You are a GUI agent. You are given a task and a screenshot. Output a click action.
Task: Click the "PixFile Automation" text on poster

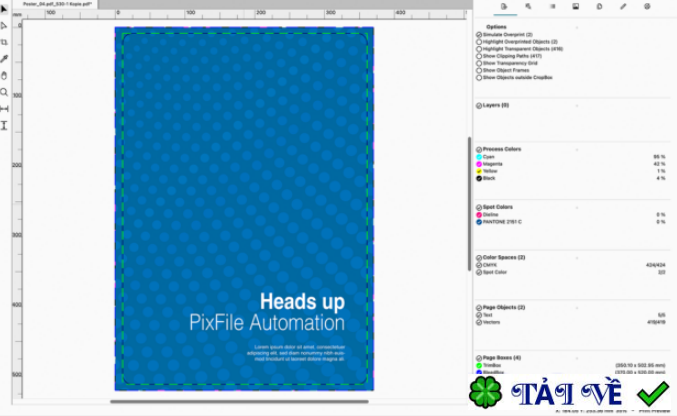click(267, 323)
